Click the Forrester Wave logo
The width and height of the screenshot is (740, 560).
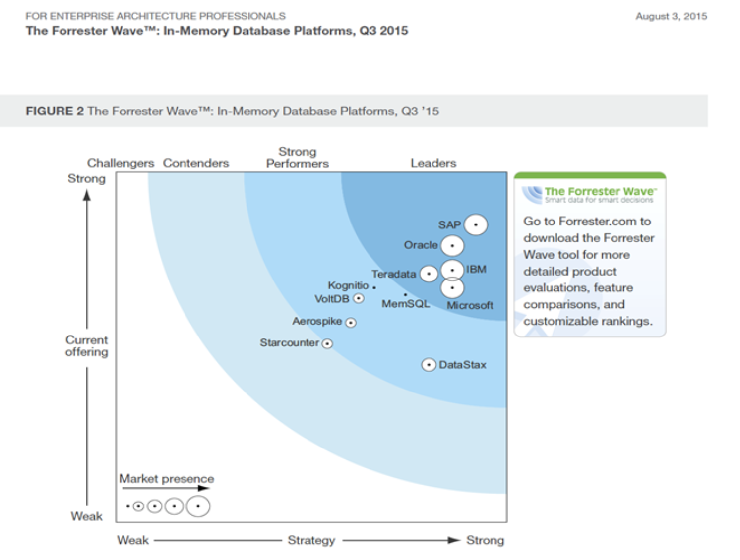click(x=589, y=194)
